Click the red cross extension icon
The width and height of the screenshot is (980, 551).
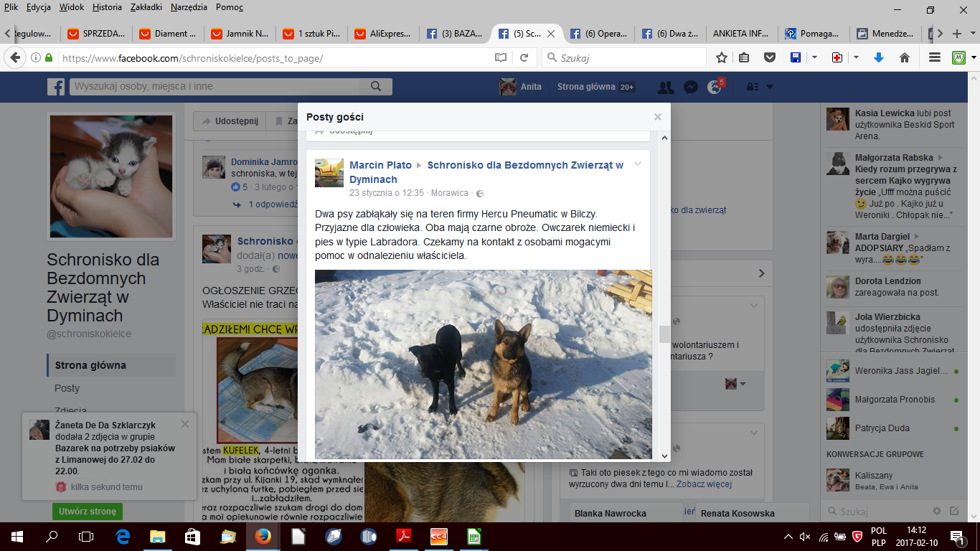[x=837, y=57]
